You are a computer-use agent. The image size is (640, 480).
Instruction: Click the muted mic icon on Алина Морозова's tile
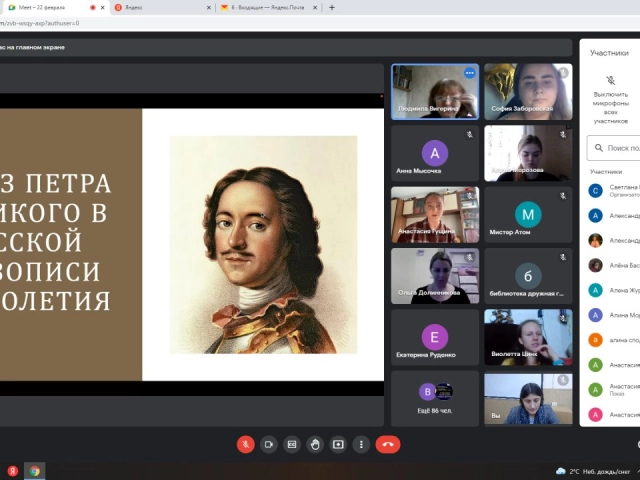[563, 134]
